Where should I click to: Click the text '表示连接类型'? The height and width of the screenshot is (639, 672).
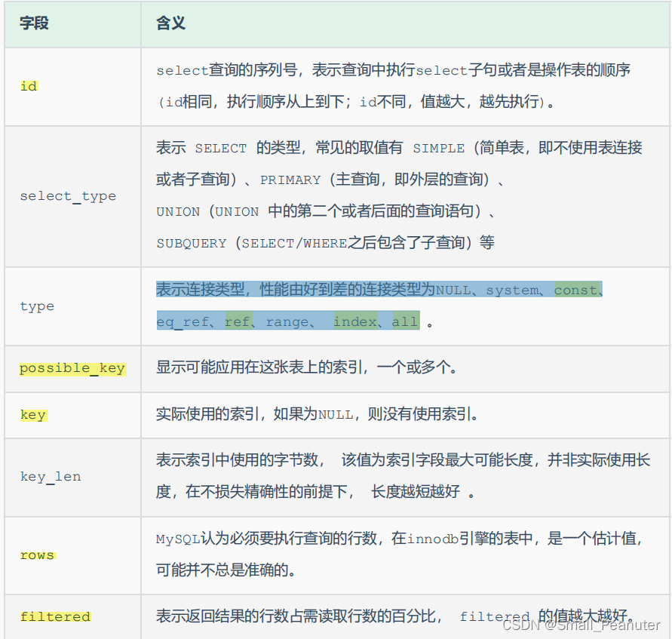pos(200,290)
